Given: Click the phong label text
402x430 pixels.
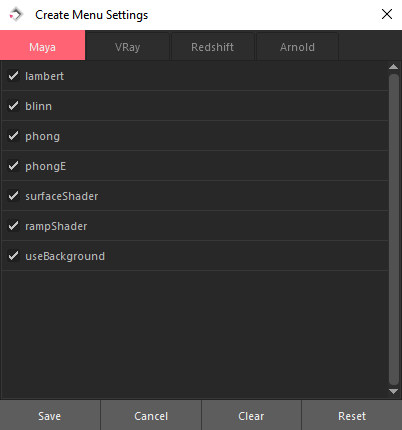Looking at the screenshot, I should click(x=42, y=137).
